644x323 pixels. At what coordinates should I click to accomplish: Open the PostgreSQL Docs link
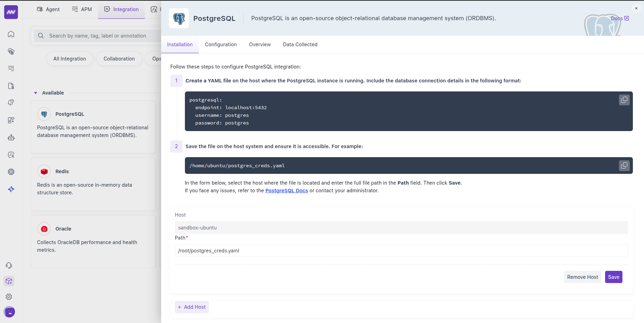point(286,191)
